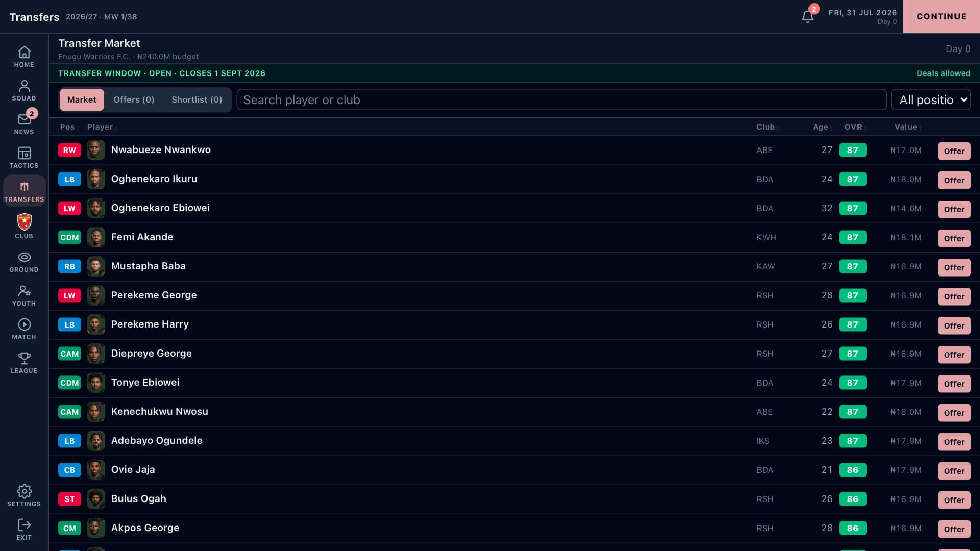
Task: Select the Perekeme Harry player name
Action: pyautogui.click(x=150, y=324)
